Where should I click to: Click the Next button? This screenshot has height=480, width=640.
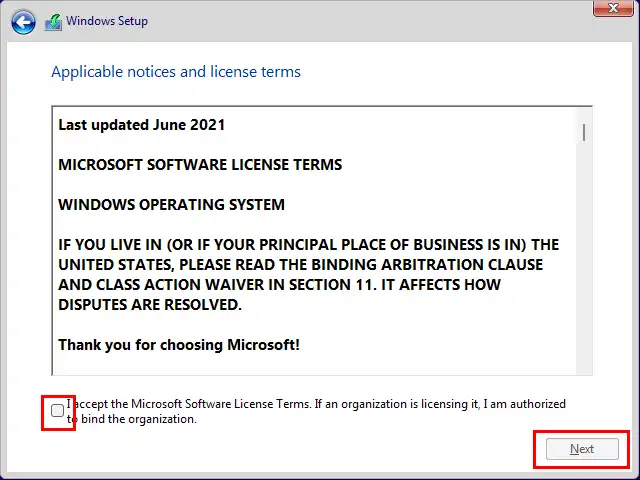582,449
